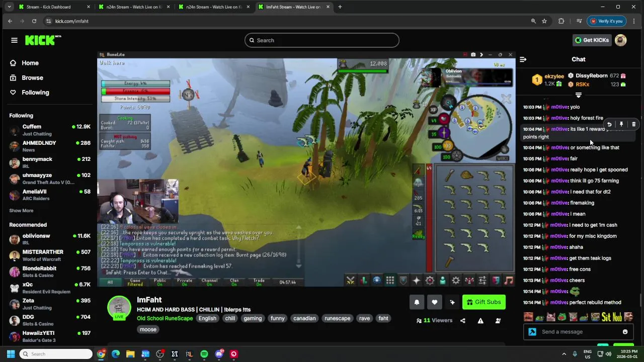The height and width of the screenshot is (362, 644).
Task: Open browser extensions puzzle icon
Action: click(x=561, y=21)
